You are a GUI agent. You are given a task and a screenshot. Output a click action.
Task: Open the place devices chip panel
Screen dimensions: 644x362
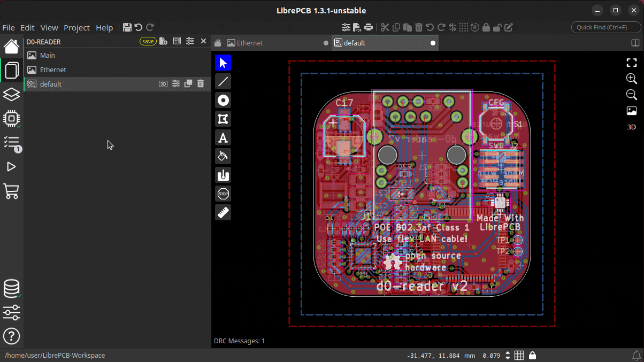coord(11,119)
